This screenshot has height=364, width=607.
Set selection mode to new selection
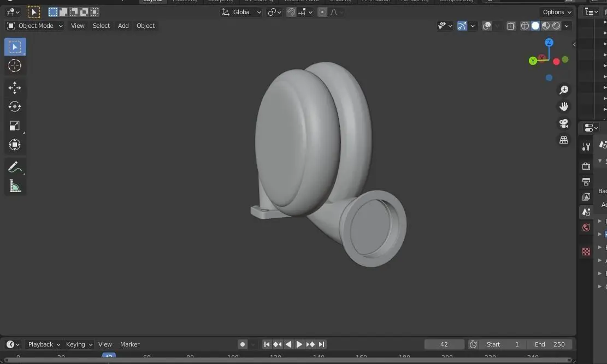pos(52,12)
